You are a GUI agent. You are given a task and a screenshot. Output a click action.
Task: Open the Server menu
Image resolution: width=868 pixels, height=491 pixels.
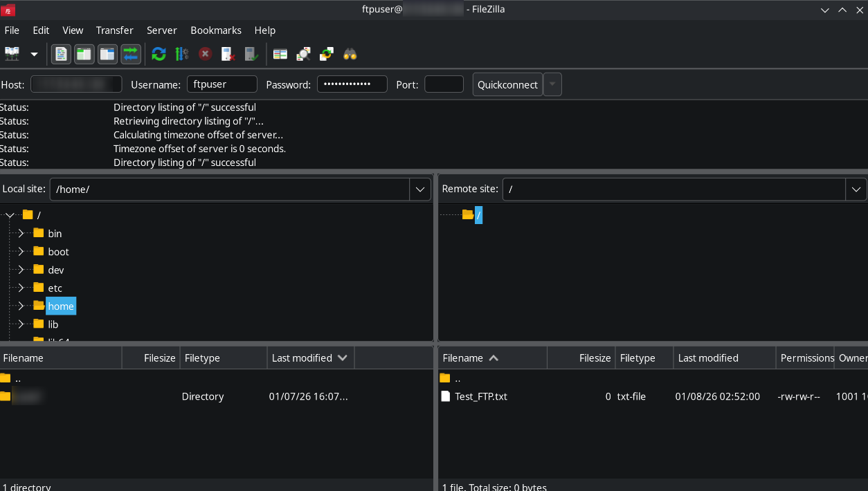tap(161, 30)
